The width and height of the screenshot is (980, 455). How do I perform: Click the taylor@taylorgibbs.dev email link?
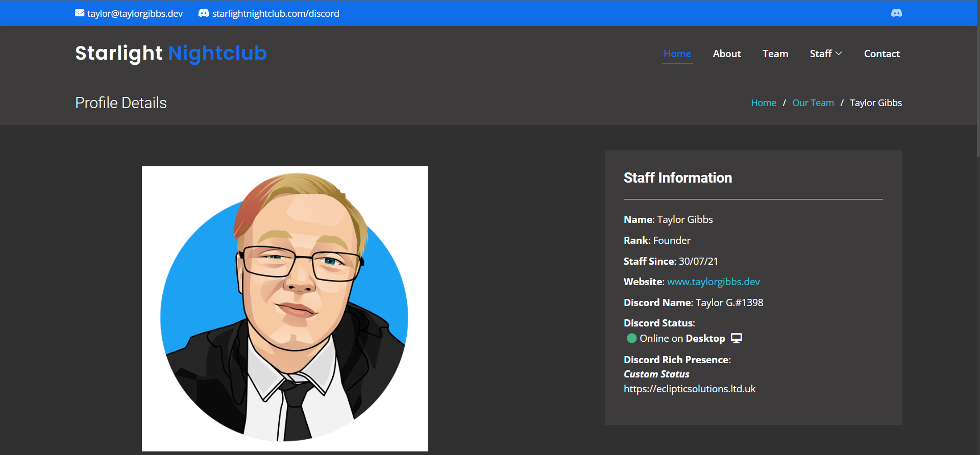pos(135,13)
